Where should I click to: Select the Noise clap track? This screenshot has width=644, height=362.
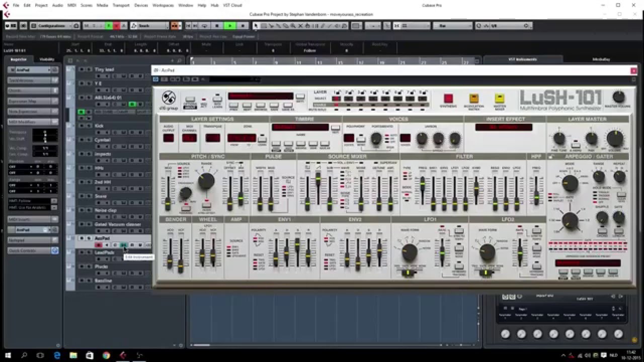(x=106, y=210)
